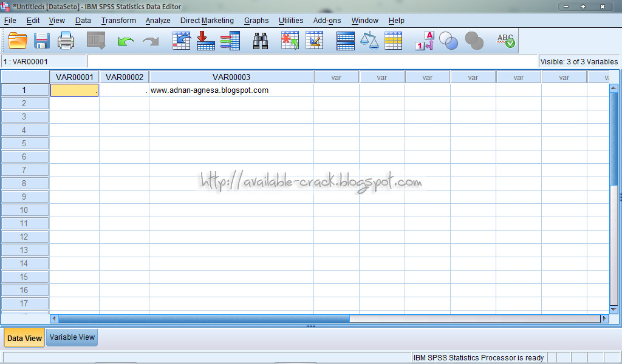Click the '1 : VAR00001' cell reference box
This screenshot has width=622, height=364.
[x=44, y=61]
